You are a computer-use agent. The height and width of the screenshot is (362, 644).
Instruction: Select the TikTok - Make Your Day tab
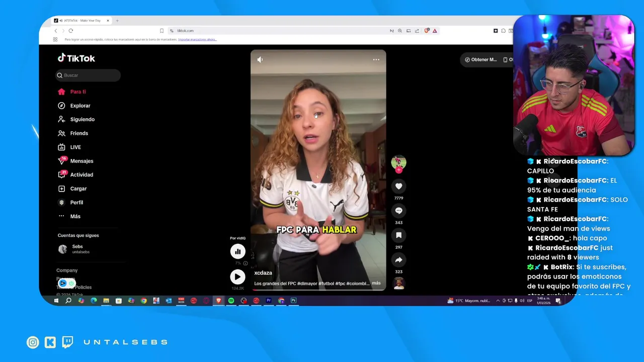[82, 21]
